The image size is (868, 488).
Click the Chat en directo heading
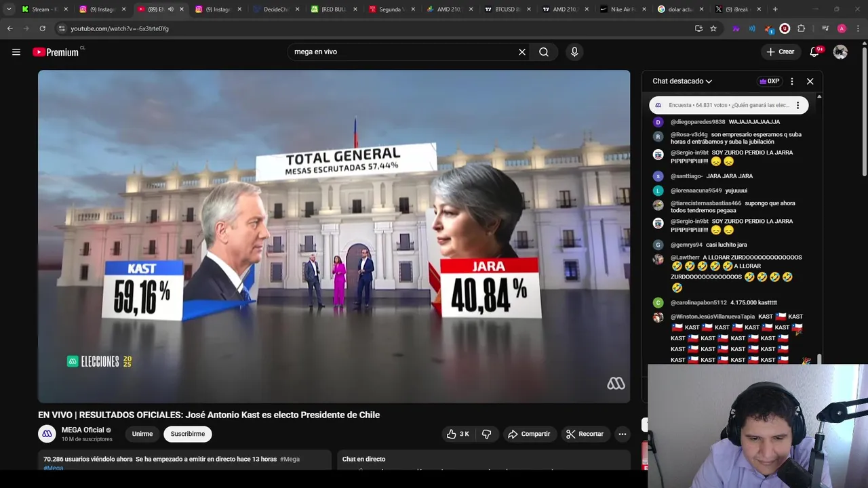[x=363, y=459]
